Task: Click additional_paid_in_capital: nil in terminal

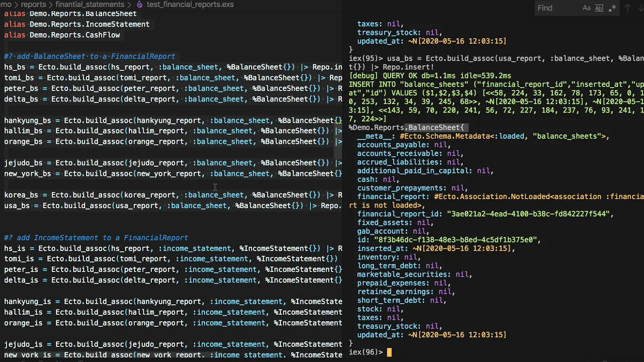Action: coord(425,170)
